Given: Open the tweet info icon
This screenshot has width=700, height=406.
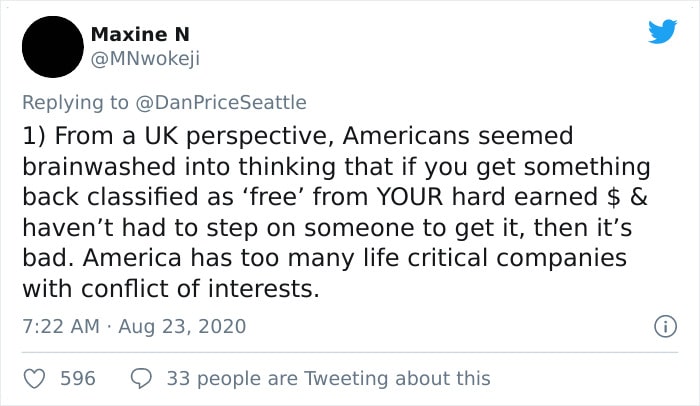Looking at the screenshot, I should point(665,326).
